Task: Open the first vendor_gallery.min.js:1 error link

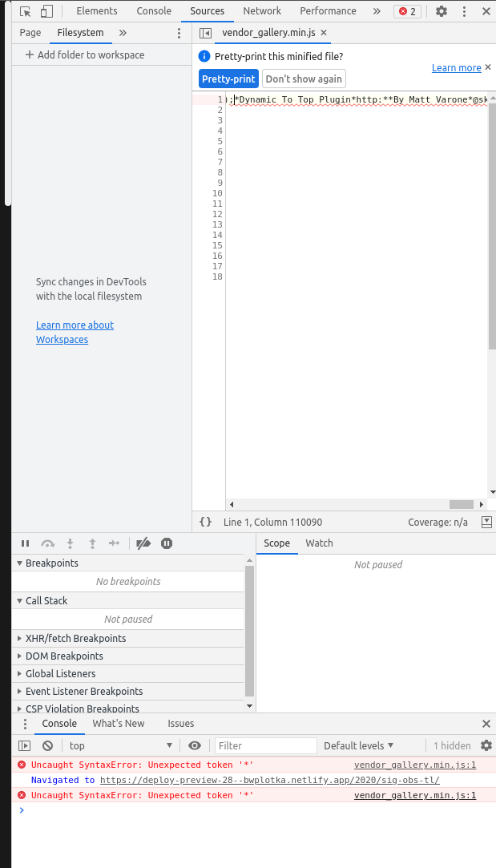Action: point(415,765)
